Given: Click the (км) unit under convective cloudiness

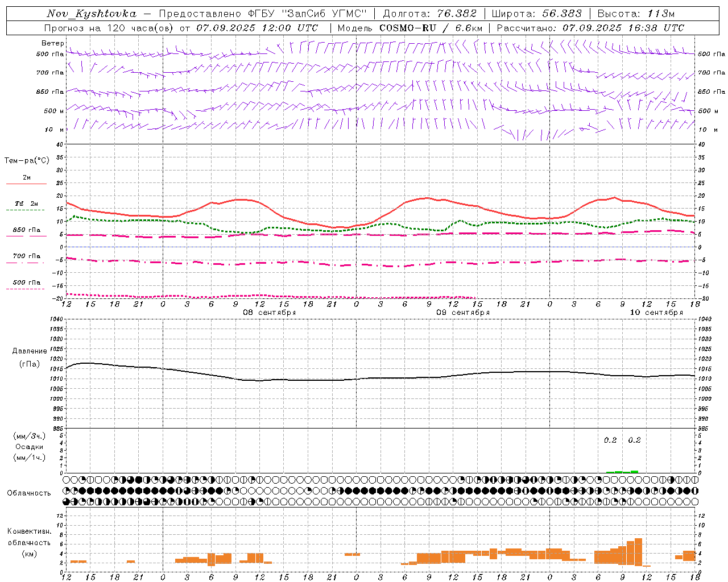Looking at the screenshot, I should 30,554.
